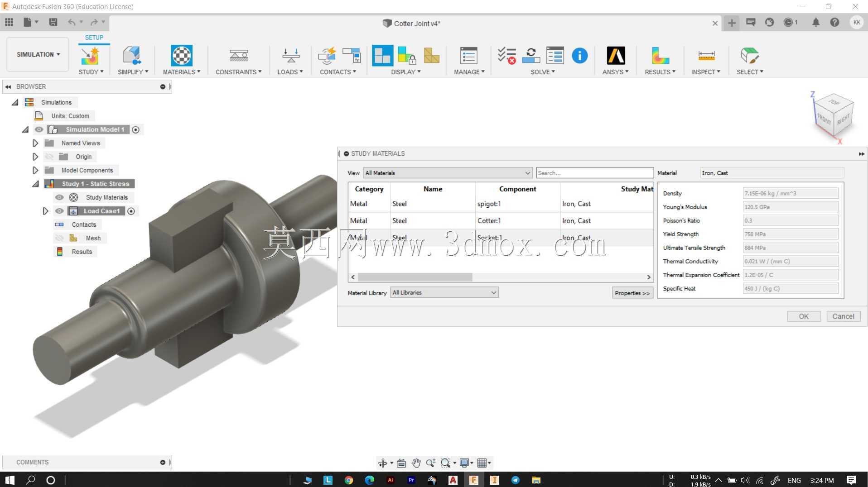868x487 pixels.
Task: Select the Pan hand tool in navigation bar
Action: (x=416, y=463)
